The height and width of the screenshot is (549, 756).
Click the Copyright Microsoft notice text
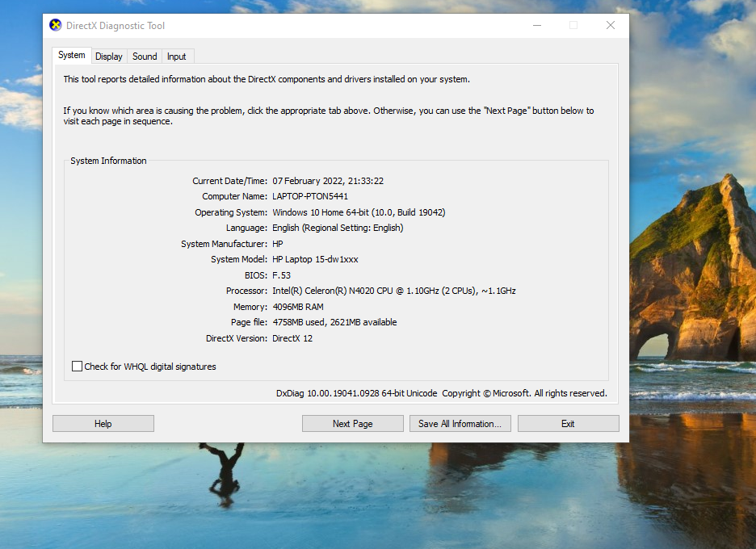pyautogui.click(x=524, y=393)
